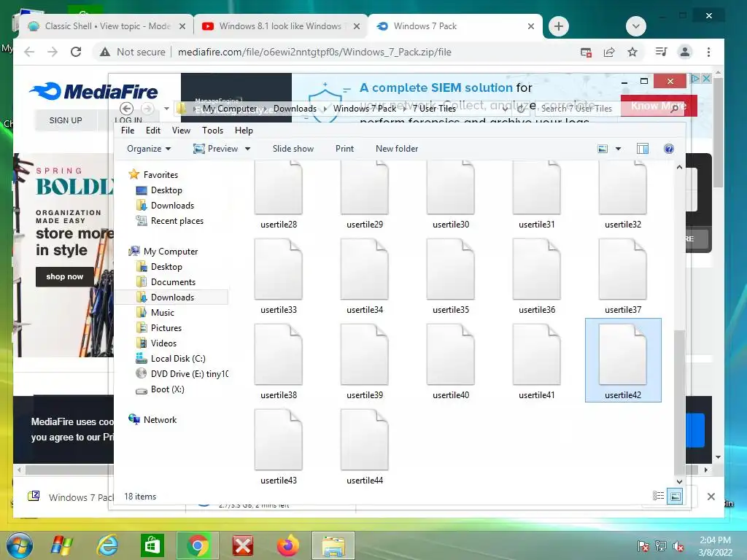
Task: Open Chrome profile icon
Action: 684,52
